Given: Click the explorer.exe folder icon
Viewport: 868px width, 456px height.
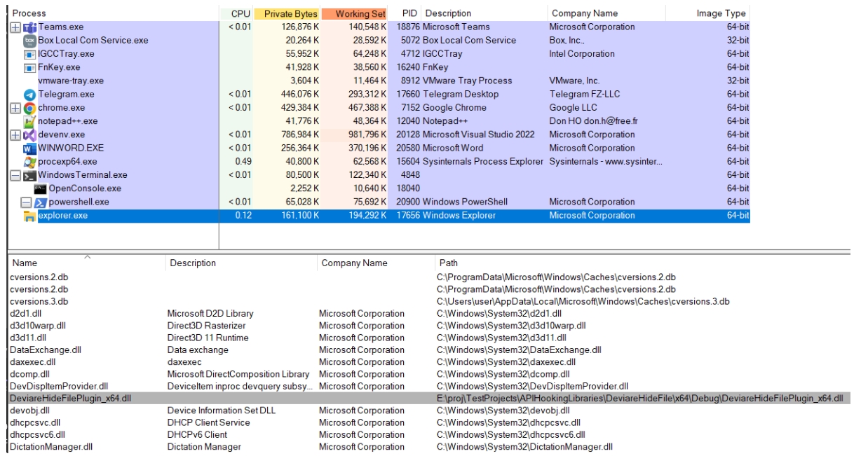Looking at the screenshot, I should click(x=29, y=216).
